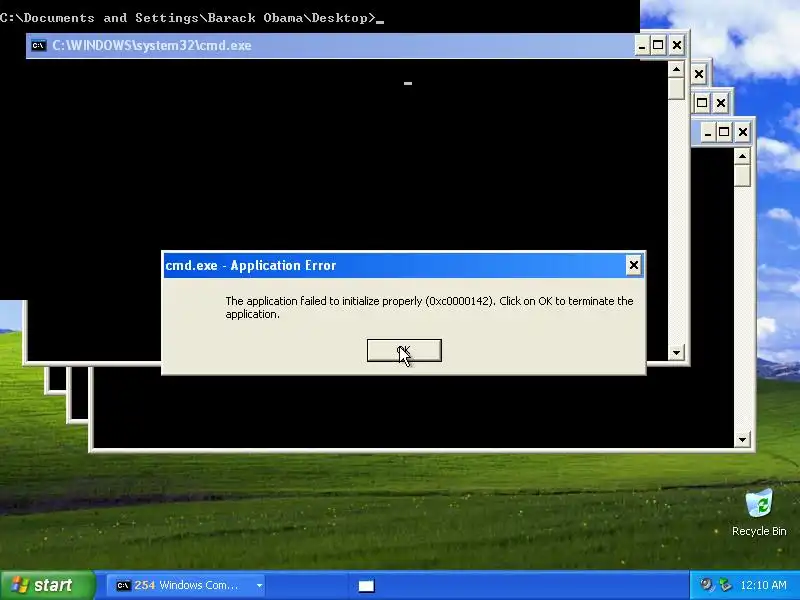Click the first system tray icon

(x=706, y=585)
